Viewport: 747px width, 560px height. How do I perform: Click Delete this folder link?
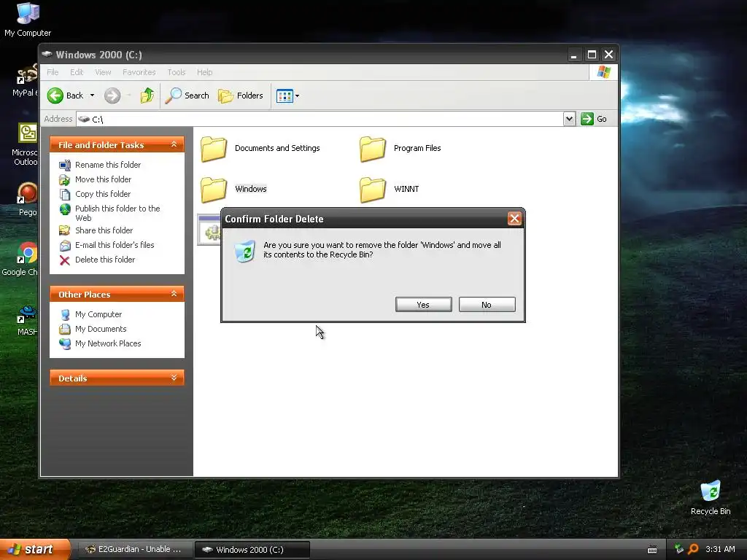[x=105, y=260]
